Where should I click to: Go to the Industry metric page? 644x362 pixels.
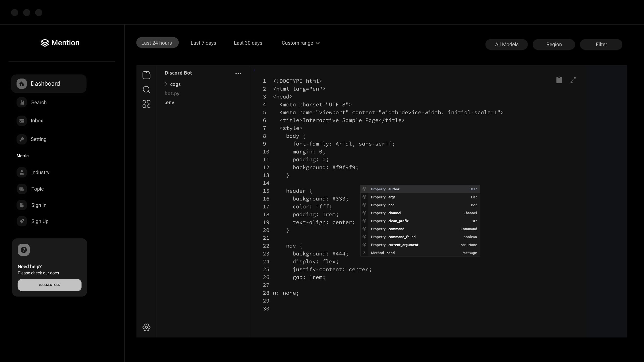(x=40, y=172)
